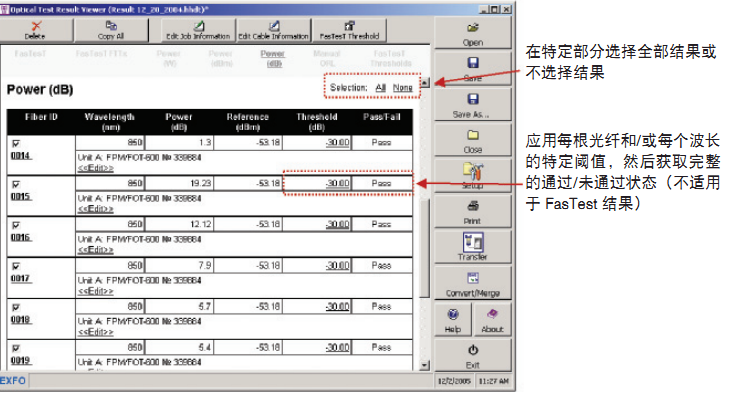Click the Save As disk icon
Image resolution: width=731 pixels, height=393 pixels.
(473, 99)
